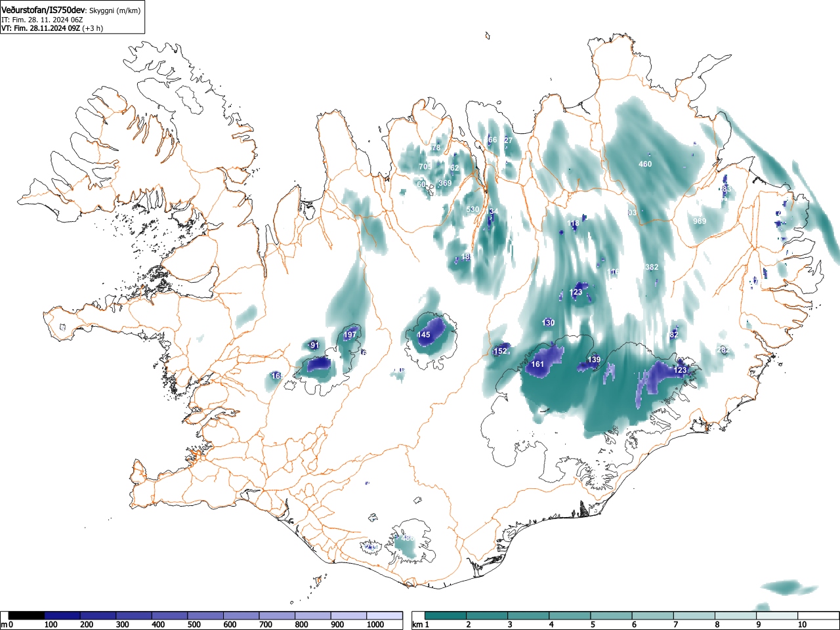Viewport: 840px width, 630px height.
Task: Click the map value label 369
Action: (445, 183)
